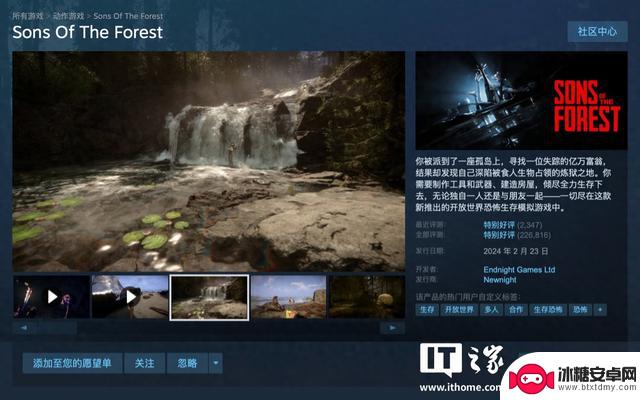Open the 社区中心 community hub button
The height and width of the screenshot is (400, 640).
(x=597, y=31)
